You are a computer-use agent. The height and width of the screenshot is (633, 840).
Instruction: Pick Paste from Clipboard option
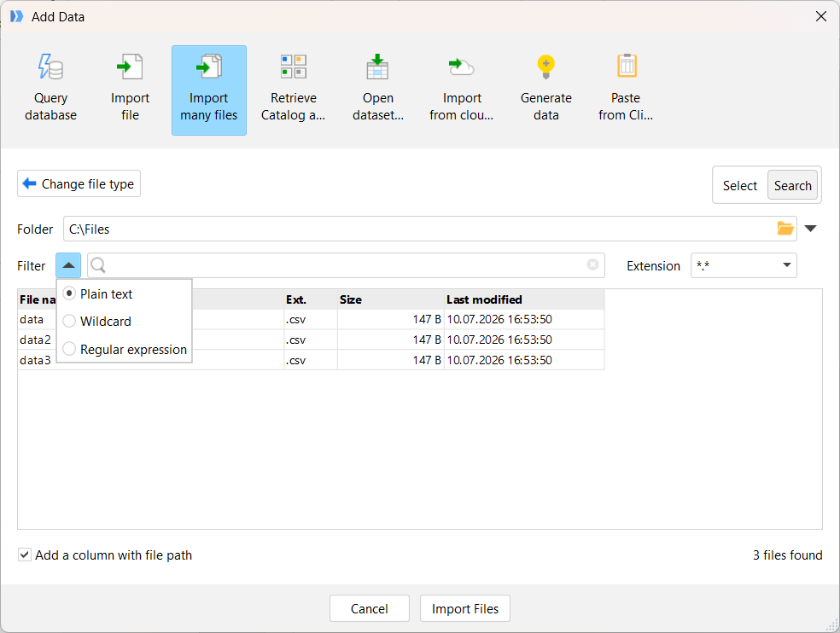pyautogui.click(x=626, y=90)
